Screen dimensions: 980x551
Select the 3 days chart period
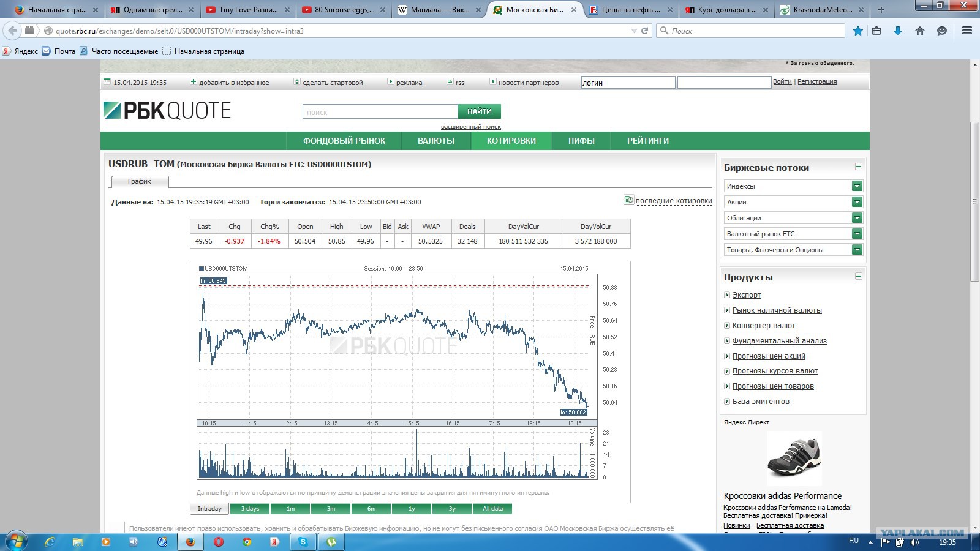250,509
